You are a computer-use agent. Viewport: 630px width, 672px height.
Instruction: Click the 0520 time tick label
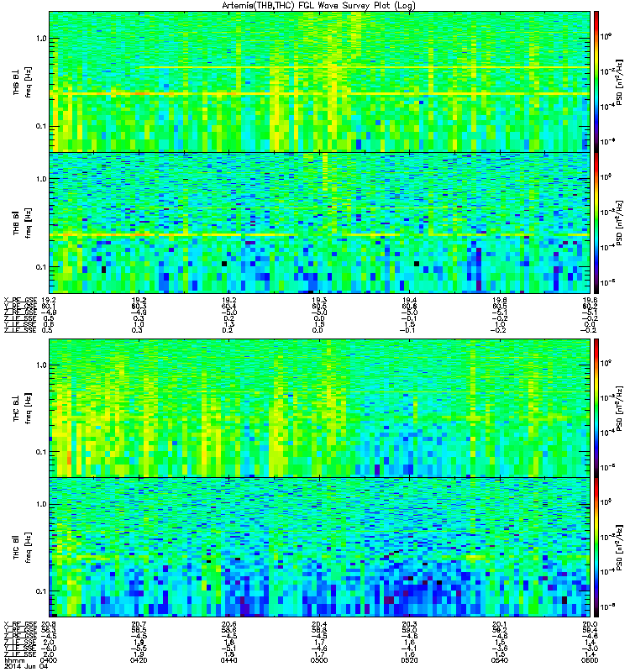(x=409, y=660)
